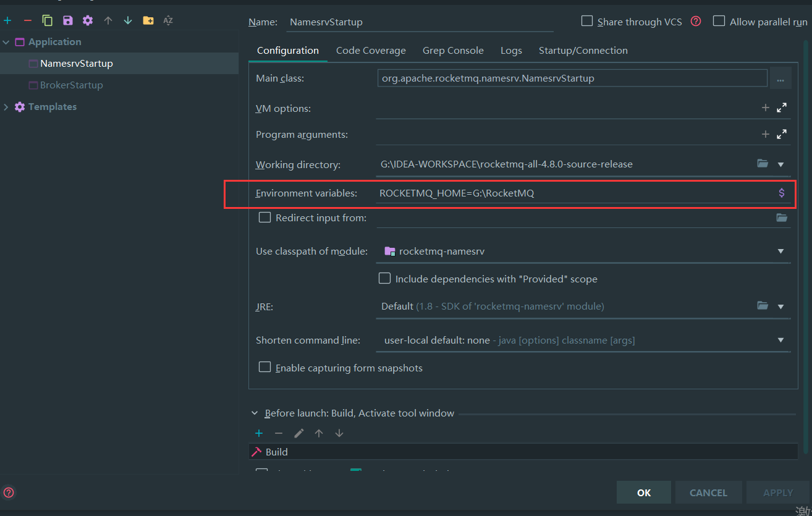Save the configuration with the disk icon
Viewport: 812px width, 516px height.
pos(68,20)
